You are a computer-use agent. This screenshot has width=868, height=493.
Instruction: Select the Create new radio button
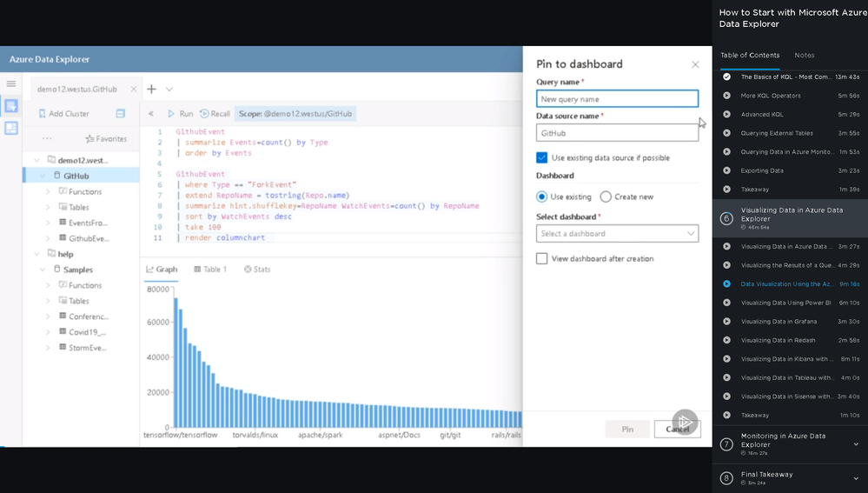coord(606,197)
